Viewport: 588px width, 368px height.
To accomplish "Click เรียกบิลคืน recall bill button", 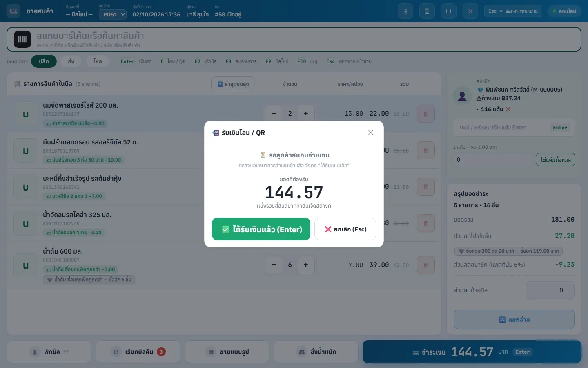I will [x=138, y=352].
